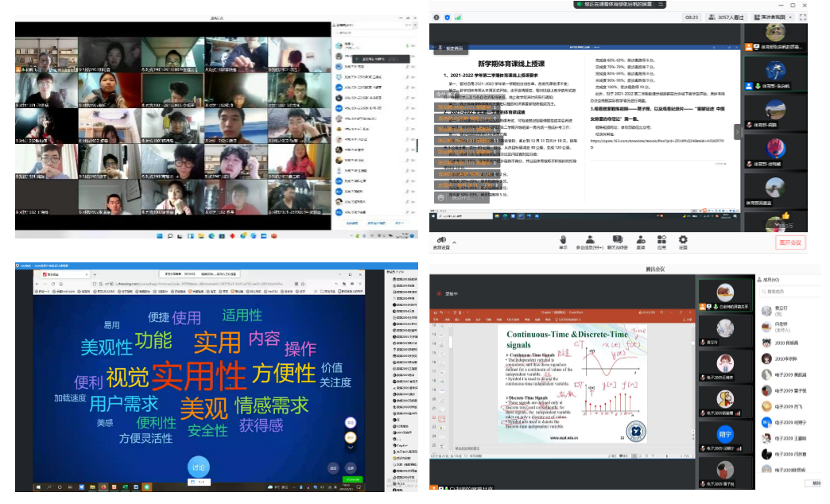This screenshot has width=830, height=504.
Task: Toggle the audio settings headphone icon
Action: coord(441,238)
